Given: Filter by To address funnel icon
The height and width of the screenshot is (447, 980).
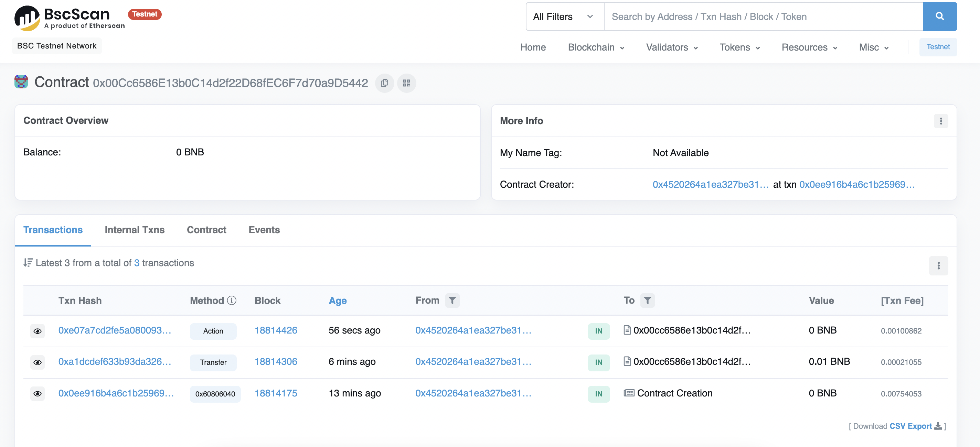Looking at the screenshot, I should [x=647, y=300].
